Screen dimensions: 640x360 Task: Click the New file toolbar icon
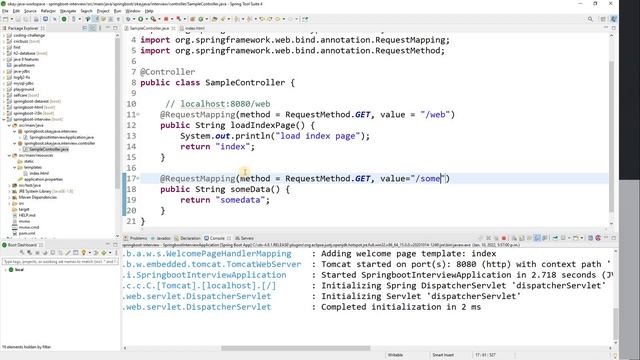6,19
